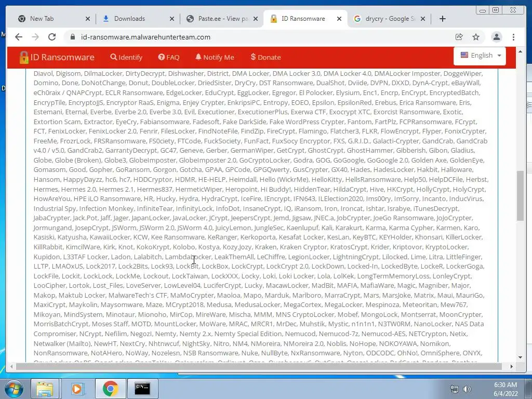
Task: Click the volume speaker tray icon
Action: (467, 389)
